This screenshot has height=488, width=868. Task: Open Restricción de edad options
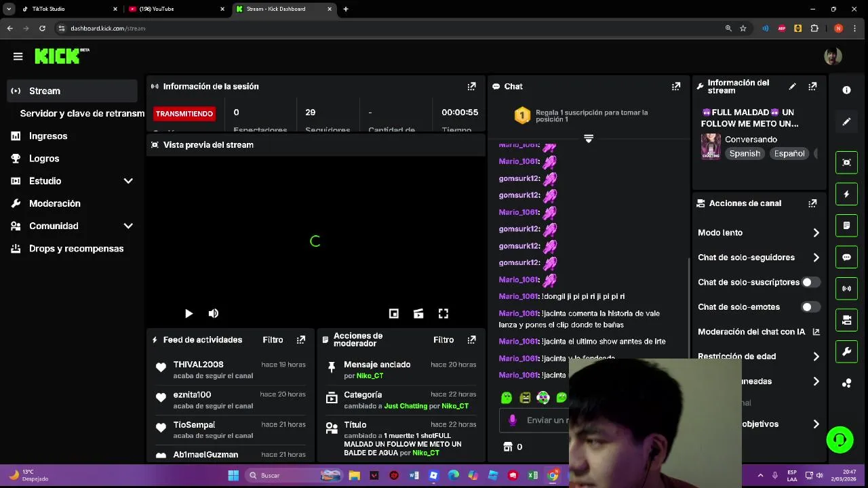tap(759, 357)
